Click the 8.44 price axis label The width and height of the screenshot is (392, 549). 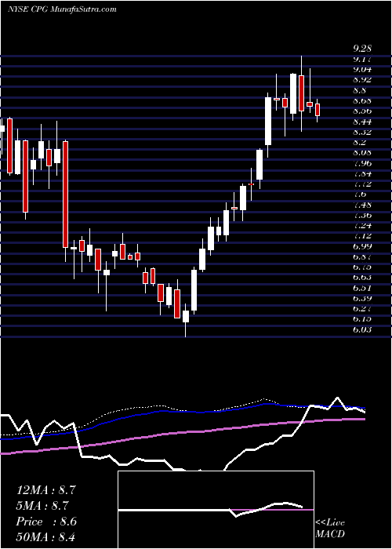[x=362, y=122]
